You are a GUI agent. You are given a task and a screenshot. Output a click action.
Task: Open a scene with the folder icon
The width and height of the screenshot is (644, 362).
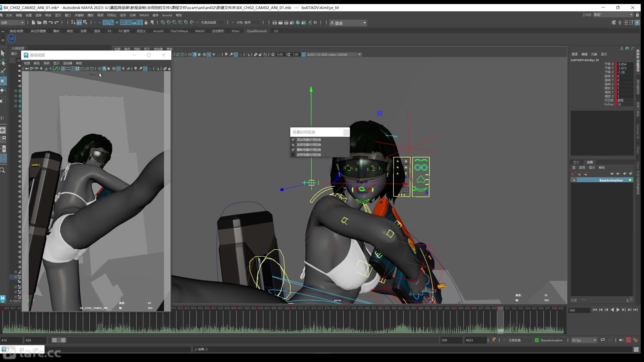(x=39, y=23)
